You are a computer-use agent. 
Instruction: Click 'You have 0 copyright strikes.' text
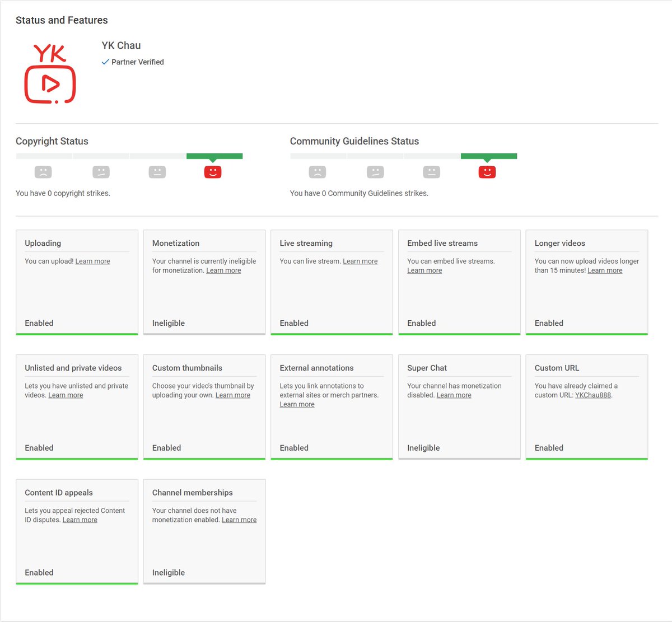[x=63, y=193]
